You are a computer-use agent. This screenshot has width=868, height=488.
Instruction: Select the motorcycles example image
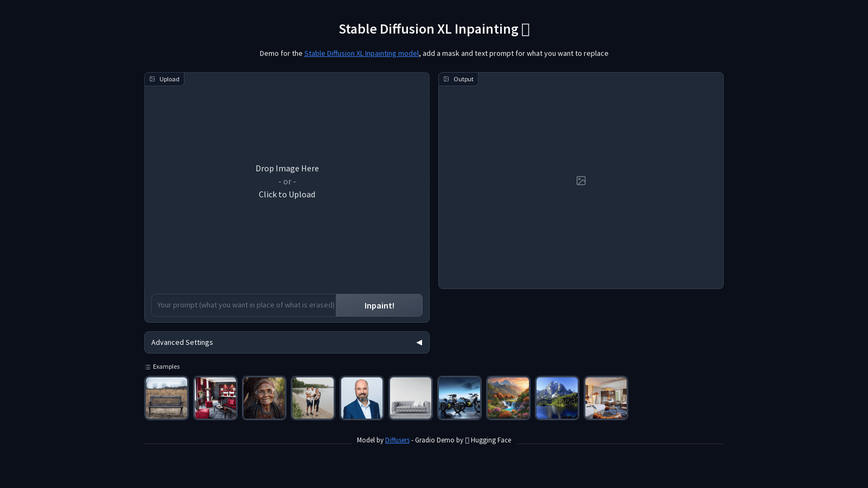pos(459,398)
